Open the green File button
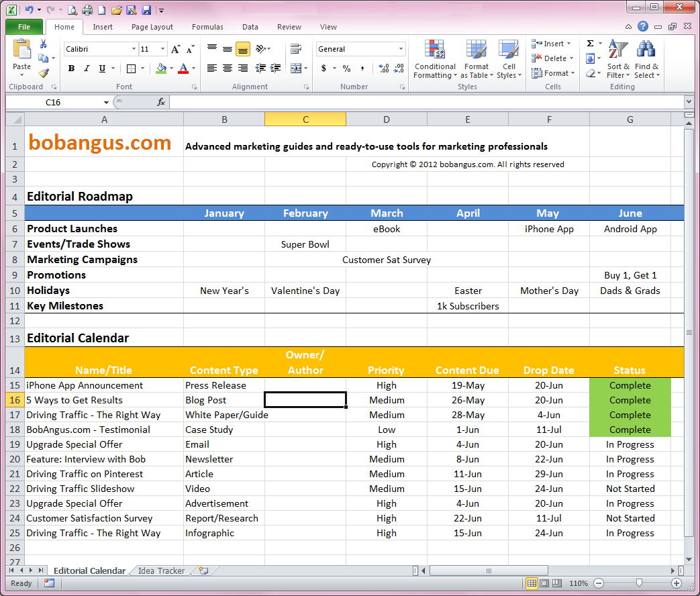The height and width of the screenshot is (596, 700). (24, 27)
